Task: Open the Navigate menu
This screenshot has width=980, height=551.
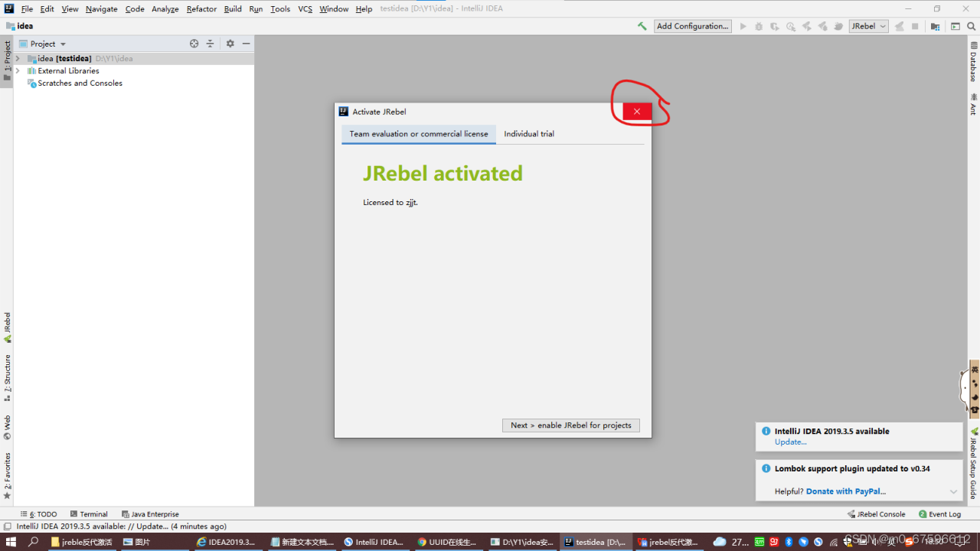Action: [102, 9]
